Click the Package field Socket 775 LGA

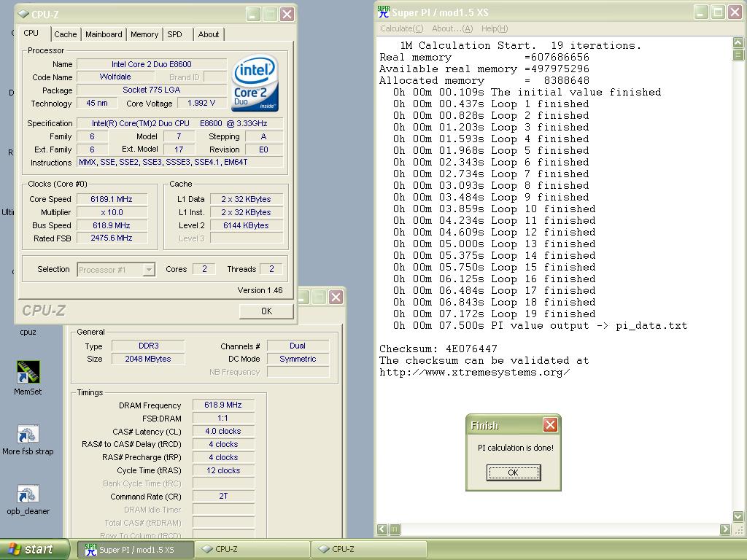pos(152,90)
